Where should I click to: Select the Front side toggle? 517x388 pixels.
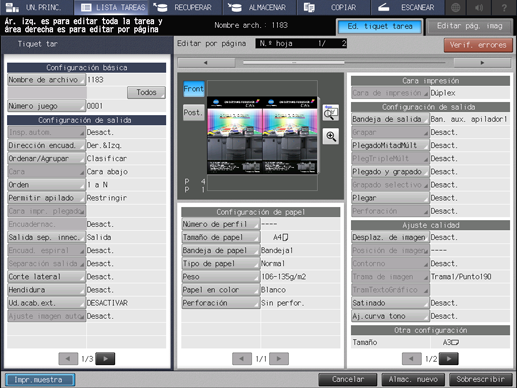tap(194, 89)
